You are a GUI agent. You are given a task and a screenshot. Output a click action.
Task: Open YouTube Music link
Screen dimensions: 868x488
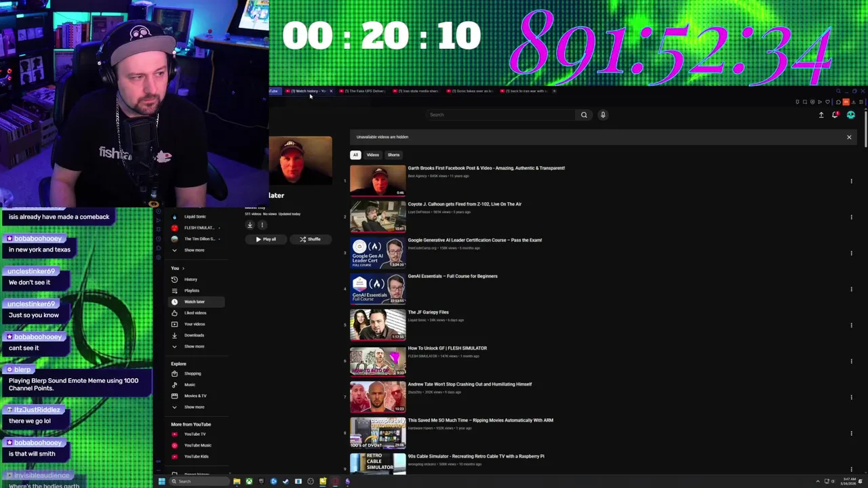coord(197,445)
